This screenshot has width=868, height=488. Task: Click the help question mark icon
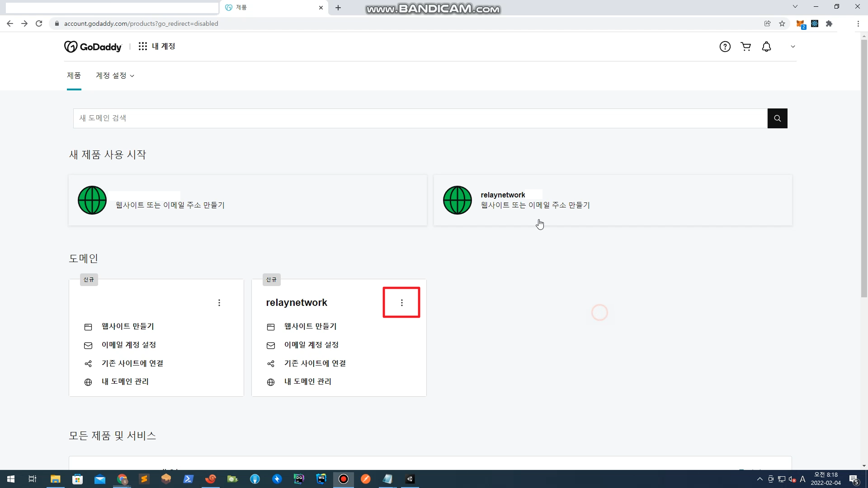coord(725,47)
